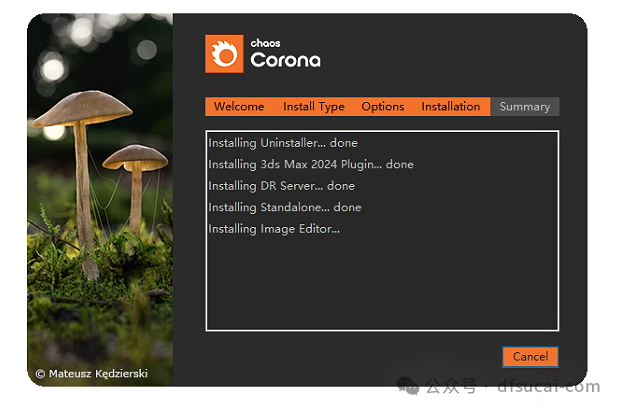Click the Cancel button
Screen dimensions: 621x411
click(530, 357)
